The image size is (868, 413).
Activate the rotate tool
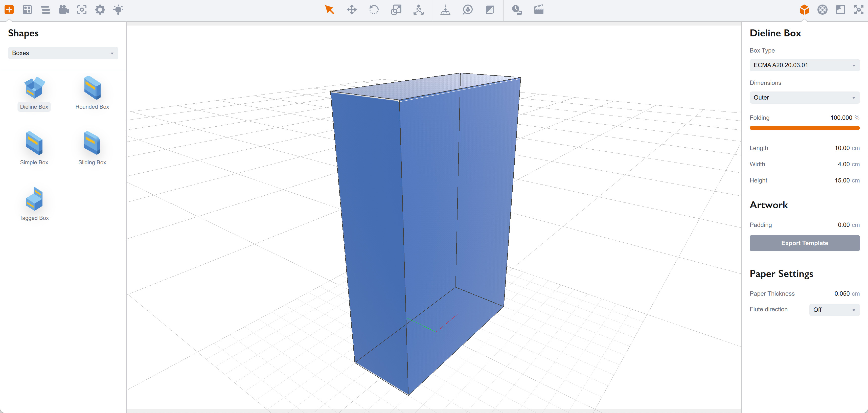tap(374, 9)
